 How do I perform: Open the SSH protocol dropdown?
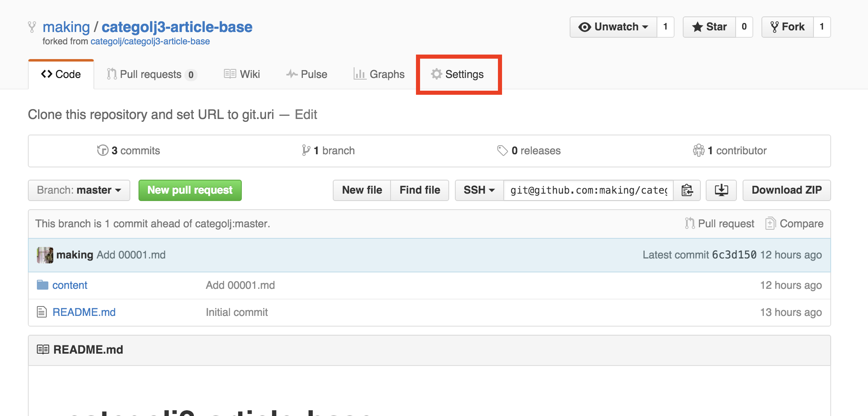[x=479, y=190]
